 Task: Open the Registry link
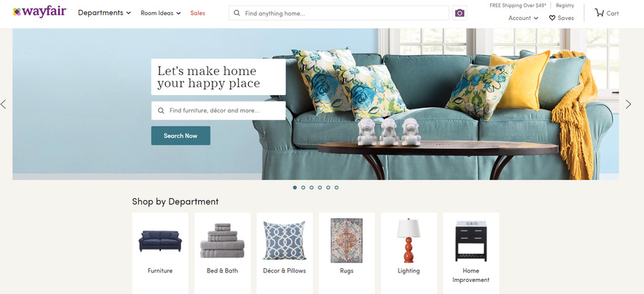pyautogui.click(x=565, y=5)
